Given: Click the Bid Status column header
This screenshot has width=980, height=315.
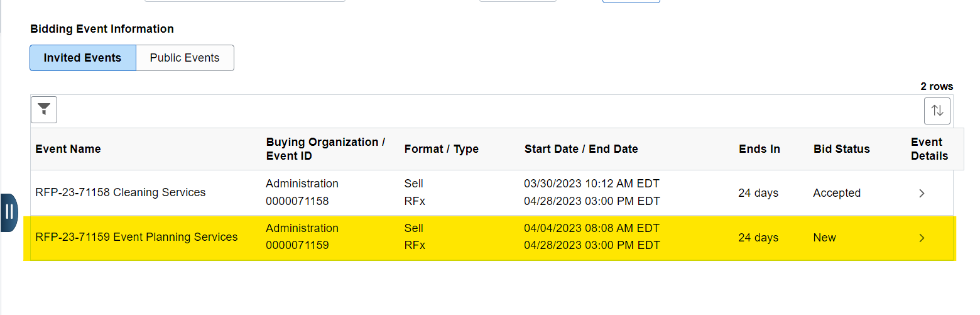Looking at the screenshot, I should (841, 149).
